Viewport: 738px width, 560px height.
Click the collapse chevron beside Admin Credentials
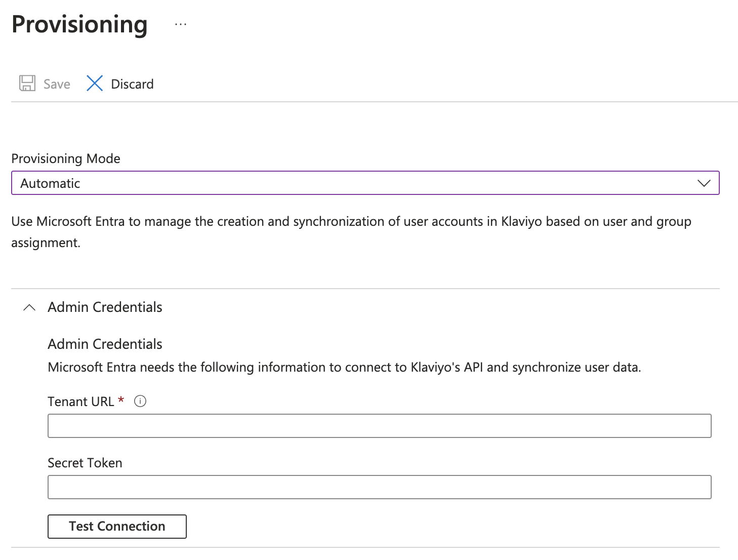click(29, 307)
